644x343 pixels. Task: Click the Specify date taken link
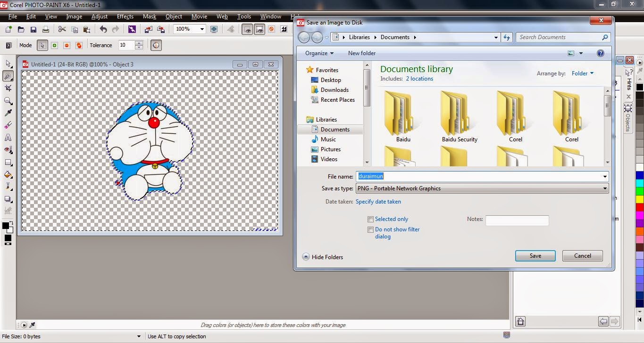[x=378, y=202]
